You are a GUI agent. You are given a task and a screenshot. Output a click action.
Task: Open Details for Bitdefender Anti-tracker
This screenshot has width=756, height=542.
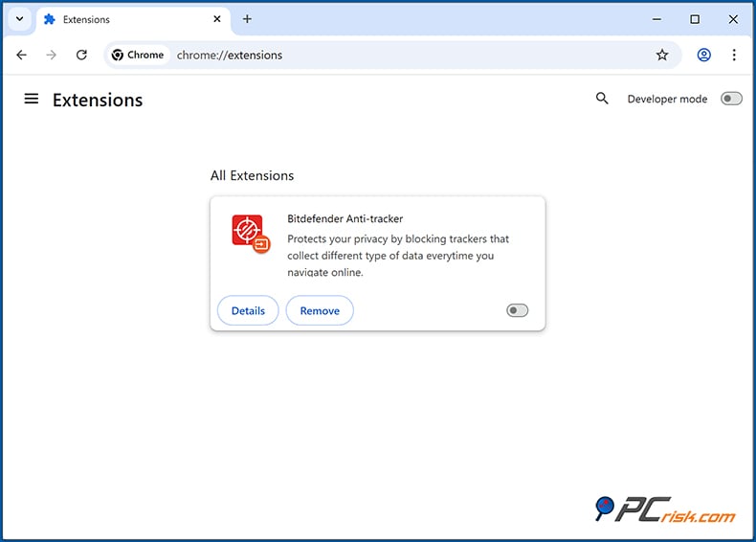coord(248,310)
